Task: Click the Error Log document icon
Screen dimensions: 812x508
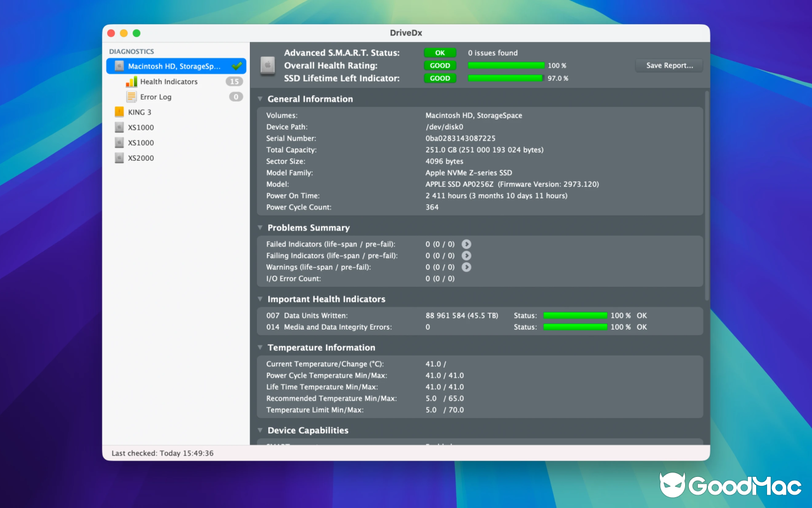Action: [131, 97]
